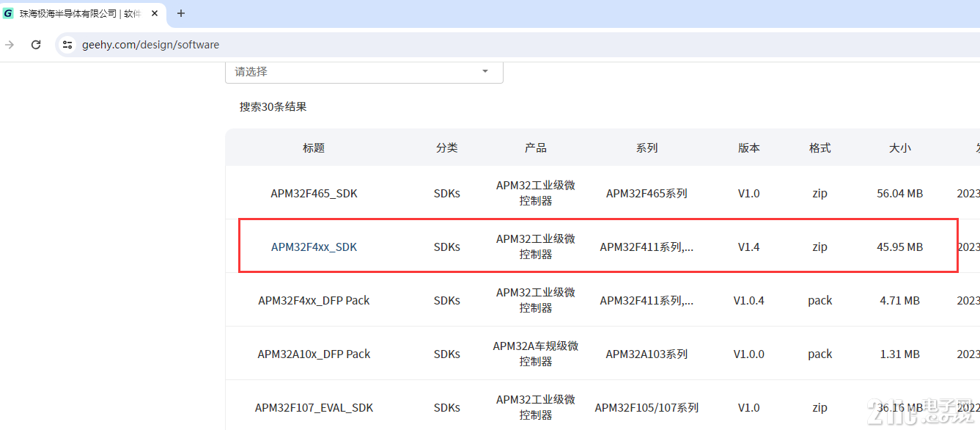Screen dimensions: 980x430
Task: Click the 系列 column header
Action: pyautogui.click(x=647, y=148)
